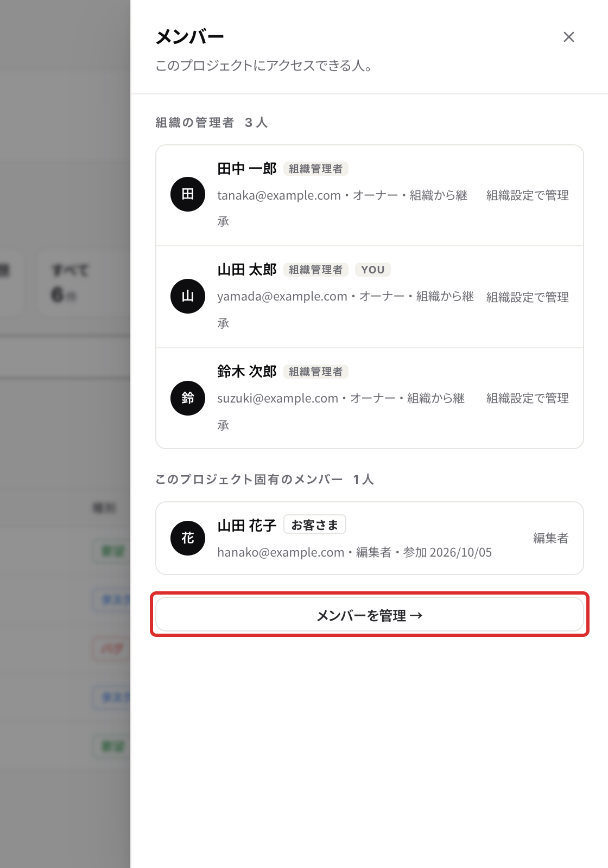Click 山田 太郎's avatar 山 circle
This screenshot has height=868, width=608.
188,296
